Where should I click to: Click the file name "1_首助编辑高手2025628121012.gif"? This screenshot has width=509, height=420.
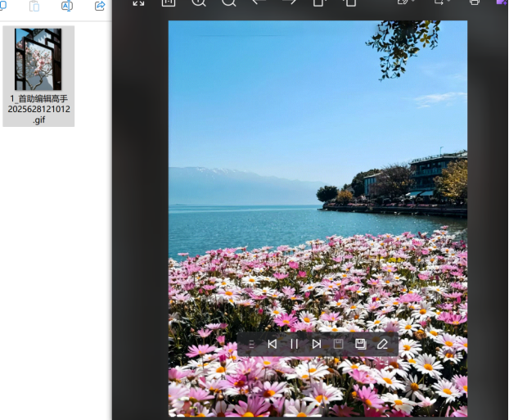[38, 109]
